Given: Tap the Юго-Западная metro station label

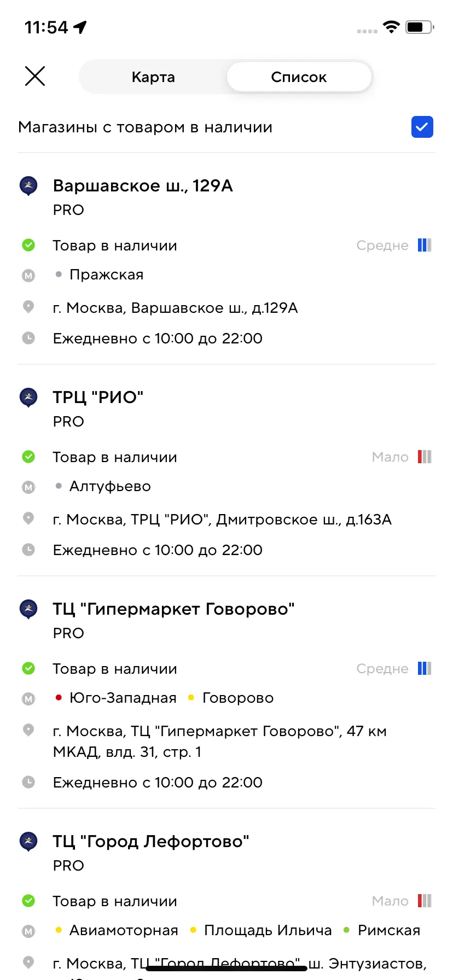Looking at the screenshot, I should [x=123, y=698].
